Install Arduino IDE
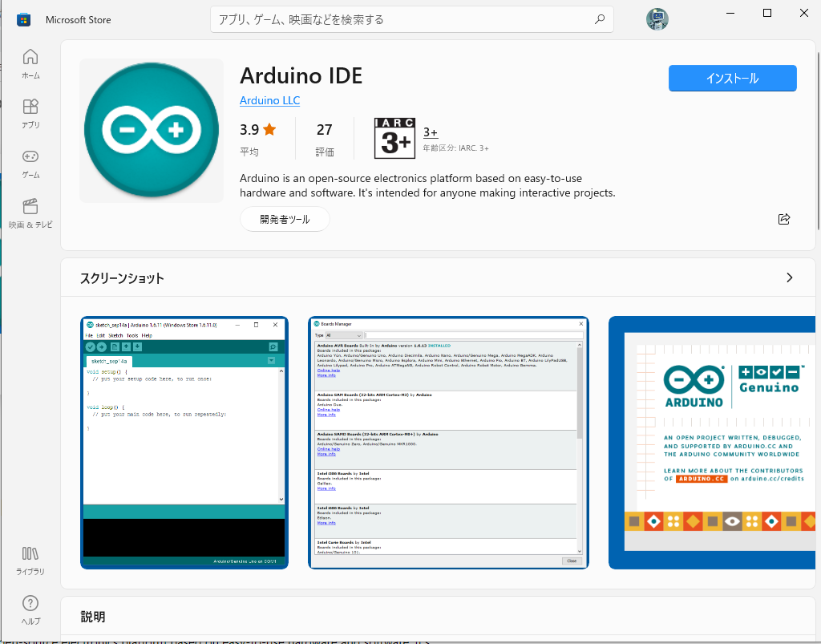This screenshot has width=821, height=644. 731,78
